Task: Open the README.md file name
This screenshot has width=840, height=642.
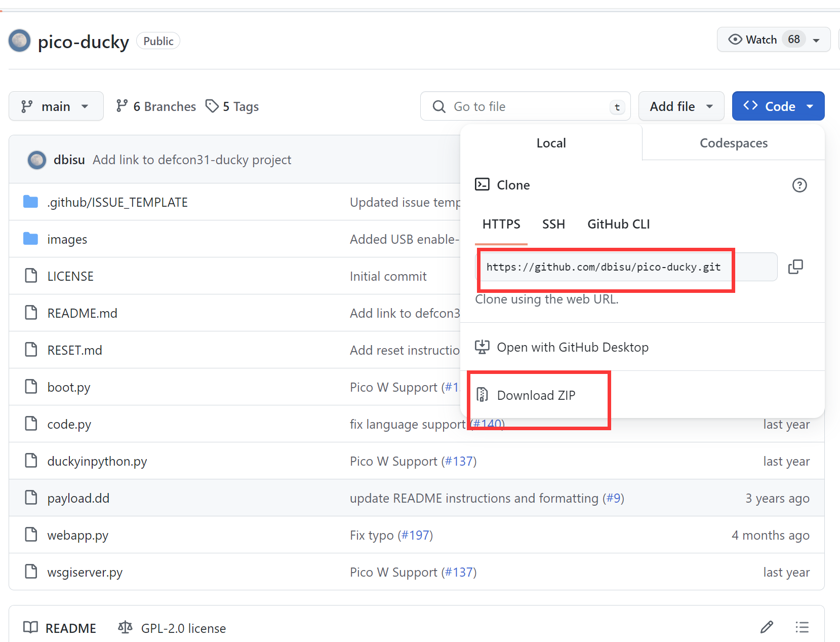Action: (x=83, y=313)
